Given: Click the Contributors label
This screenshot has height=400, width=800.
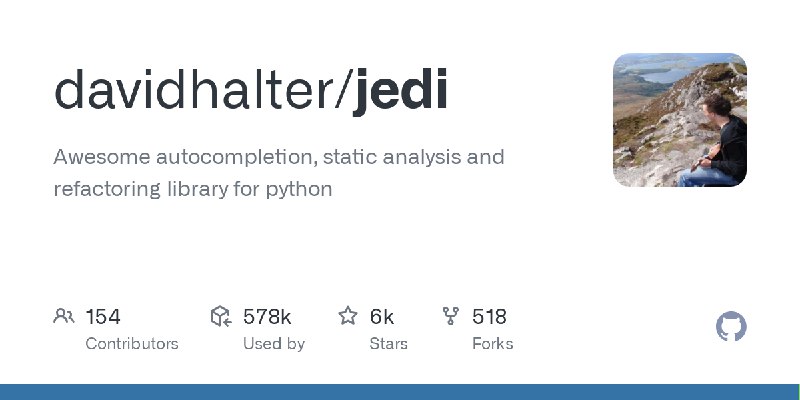Looking at the screenshot, I should tap(132, 344).
